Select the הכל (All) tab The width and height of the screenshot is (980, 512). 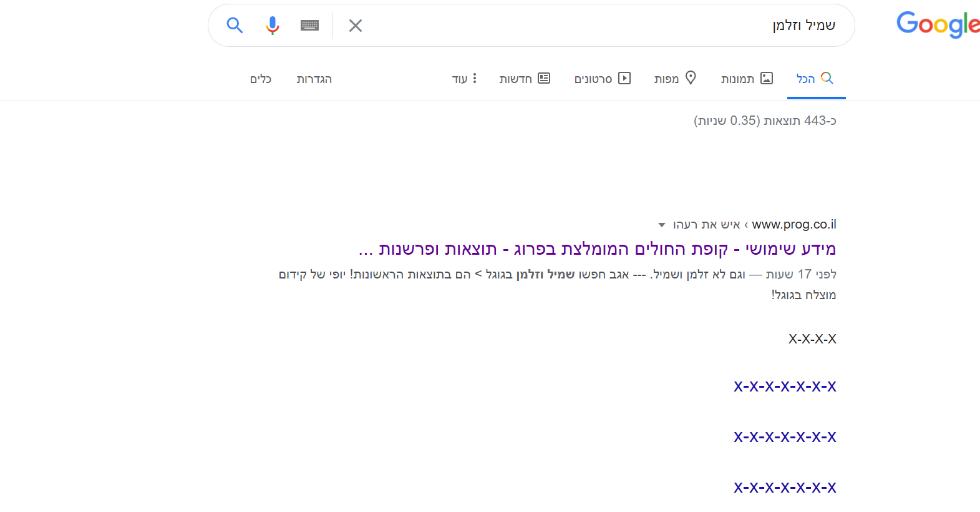click(x=815, y=79)
